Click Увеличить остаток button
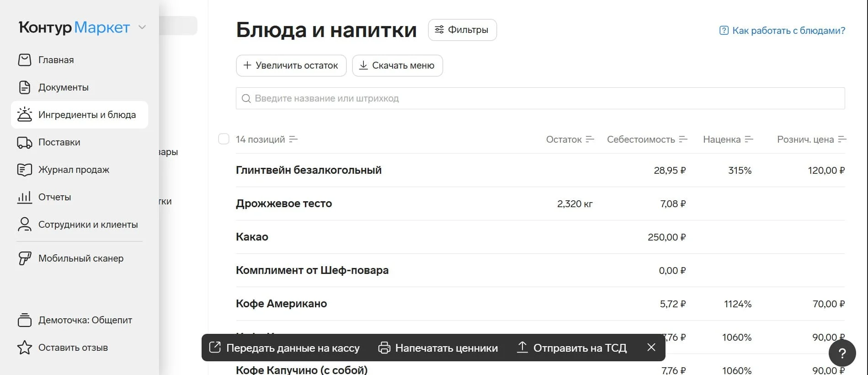This screenshot has height=375, width=868. (291, 65)
